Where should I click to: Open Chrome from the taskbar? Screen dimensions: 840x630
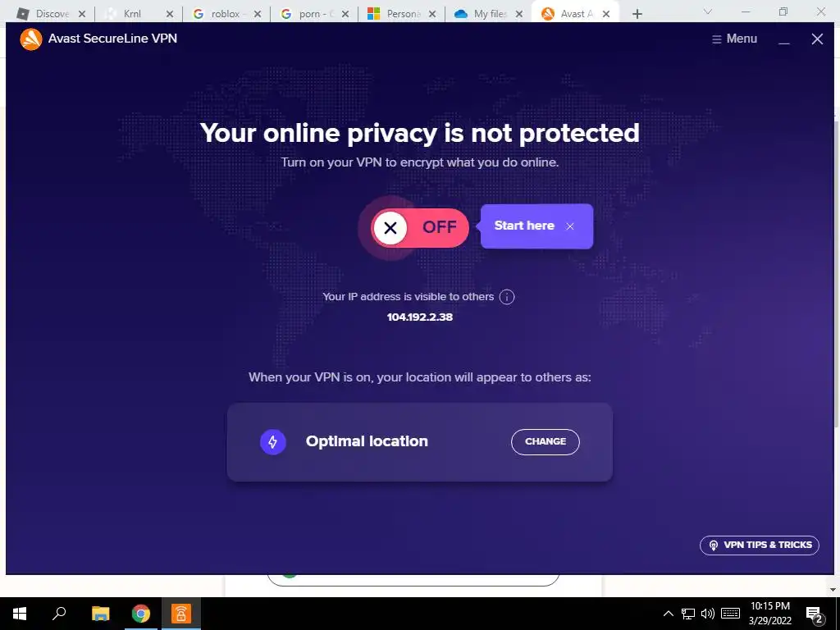coord(141,614)
